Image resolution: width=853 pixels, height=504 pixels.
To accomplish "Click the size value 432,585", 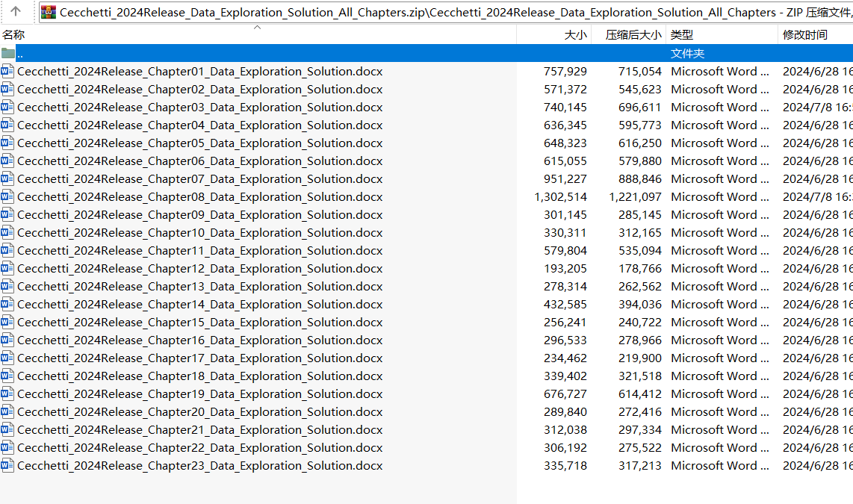I will 565,305.
